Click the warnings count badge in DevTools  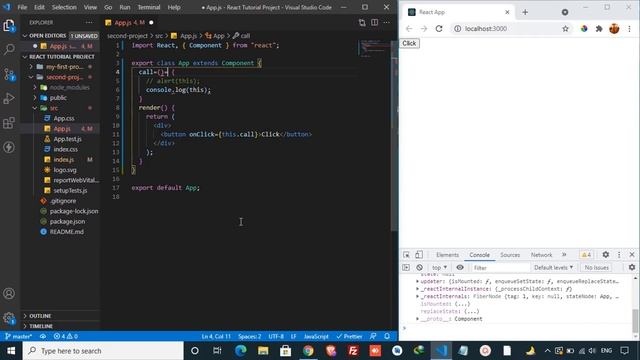tap(586, 255)
